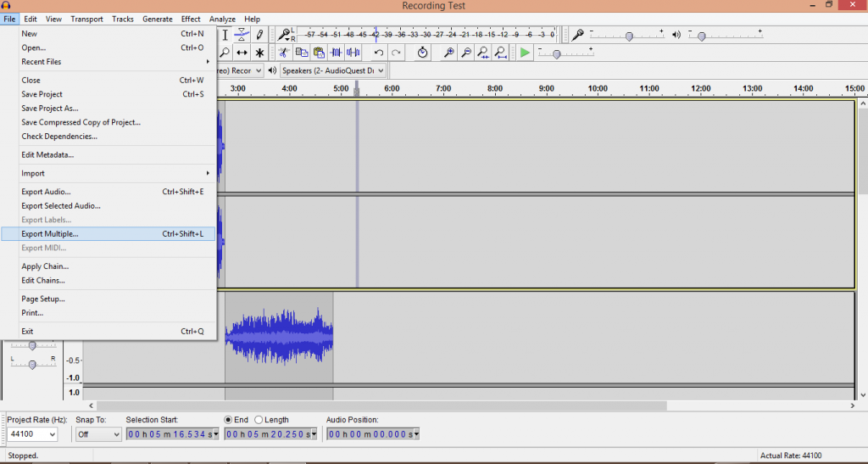
Task: Select the Time Shift tool
Action: (x=242, y=53)
